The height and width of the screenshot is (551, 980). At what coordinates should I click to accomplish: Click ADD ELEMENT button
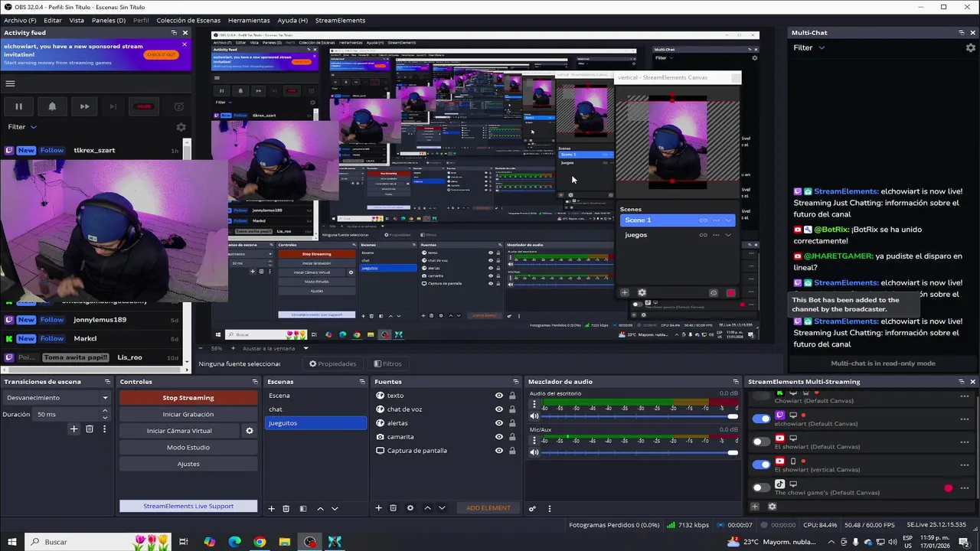pos(488,508)
